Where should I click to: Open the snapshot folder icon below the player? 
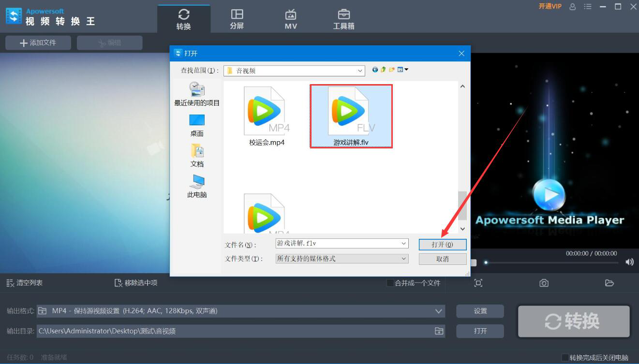pyautogui.click(x=609, y=283)
